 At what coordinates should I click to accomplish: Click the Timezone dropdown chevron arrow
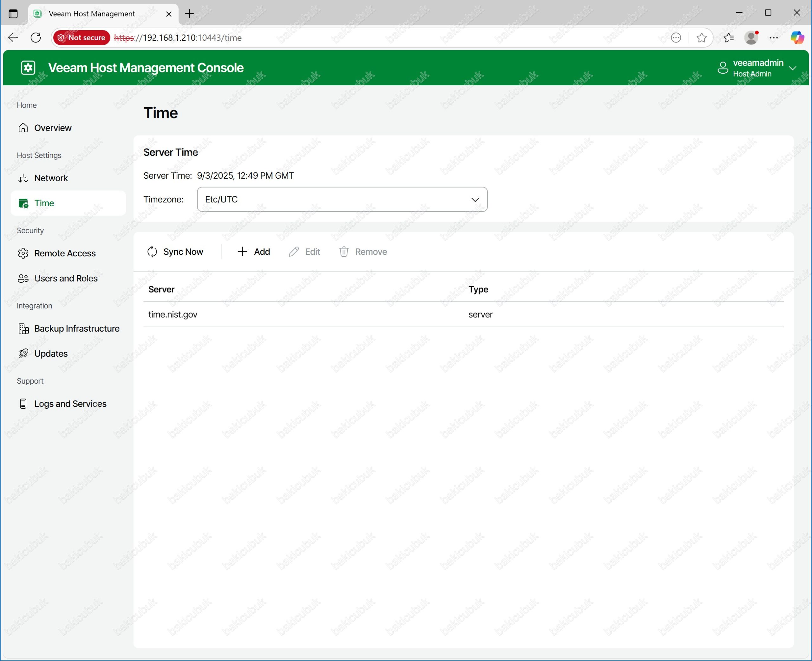click(475, 200)
